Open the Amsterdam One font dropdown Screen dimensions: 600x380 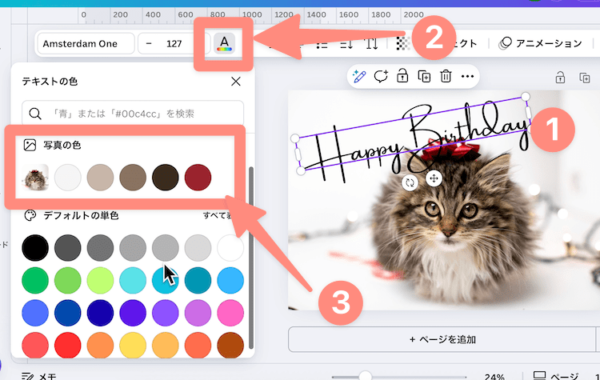(86, 44)
